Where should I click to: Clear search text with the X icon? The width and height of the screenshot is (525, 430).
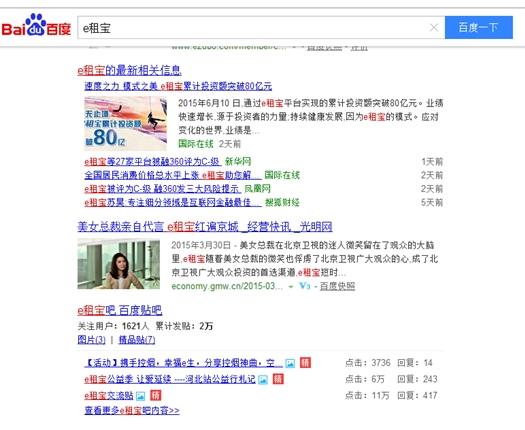click(x=434, y=27)
